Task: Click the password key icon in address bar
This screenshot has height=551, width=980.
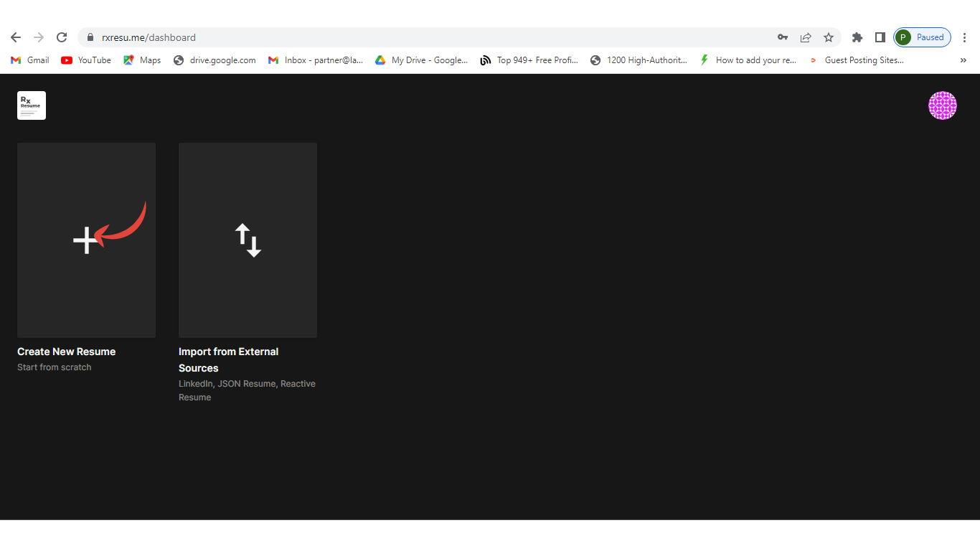Action: tap(783, 37)
